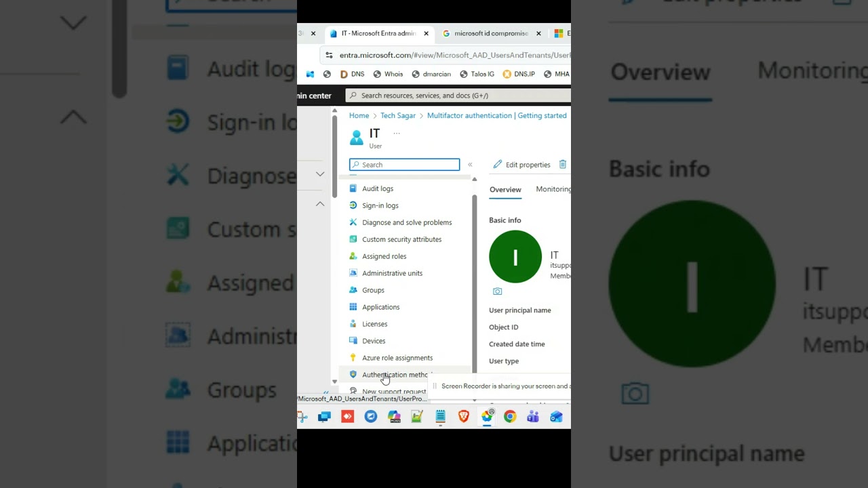Screen dimensions: 868x488
Task: Click the User type label
Action: point(504,361)
